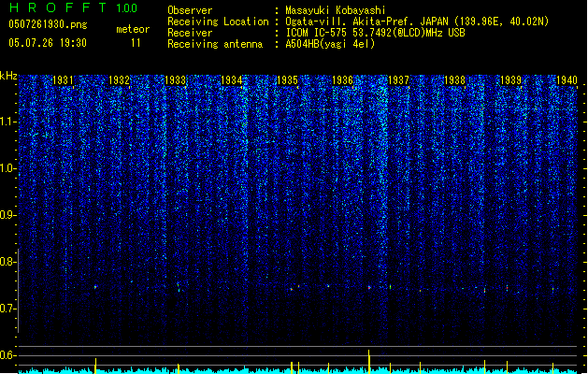588x374 pixels.
Task: Click the 1933 time marker
Action: pyautogui.click(x=175, y=79)
